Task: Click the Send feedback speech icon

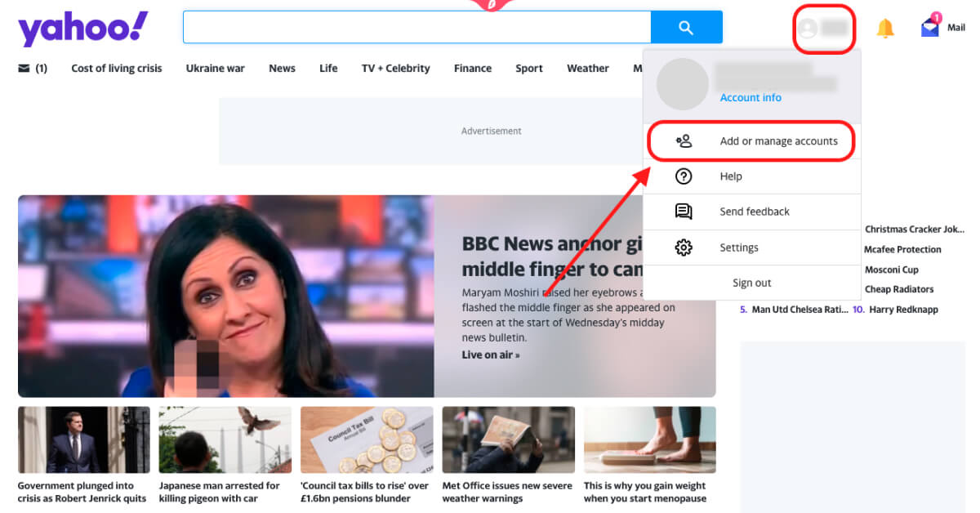Action: [x=684, y=212]
